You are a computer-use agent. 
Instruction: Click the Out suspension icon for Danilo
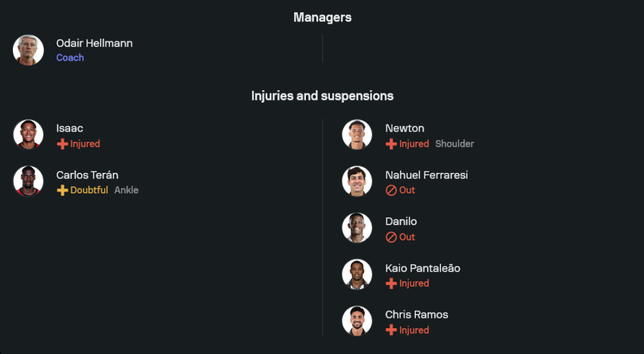[391, 237]
